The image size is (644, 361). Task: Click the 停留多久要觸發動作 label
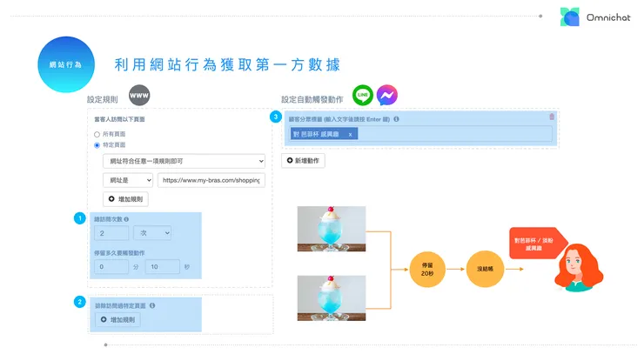(119, 253)
